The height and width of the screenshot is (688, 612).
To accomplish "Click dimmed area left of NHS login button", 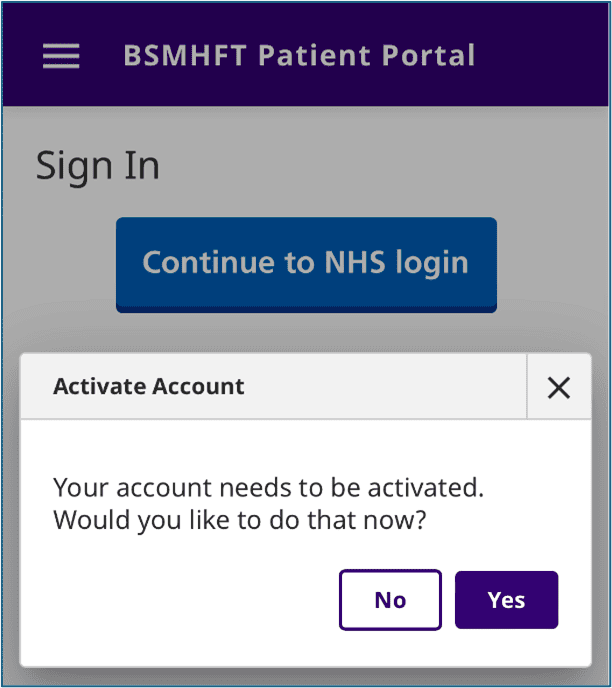I will click(58, 264).
